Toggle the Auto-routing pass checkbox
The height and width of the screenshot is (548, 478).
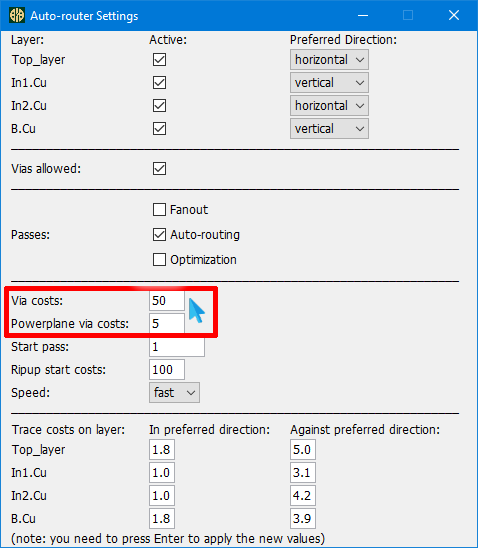pyautogui.click(x=159, y=235)
